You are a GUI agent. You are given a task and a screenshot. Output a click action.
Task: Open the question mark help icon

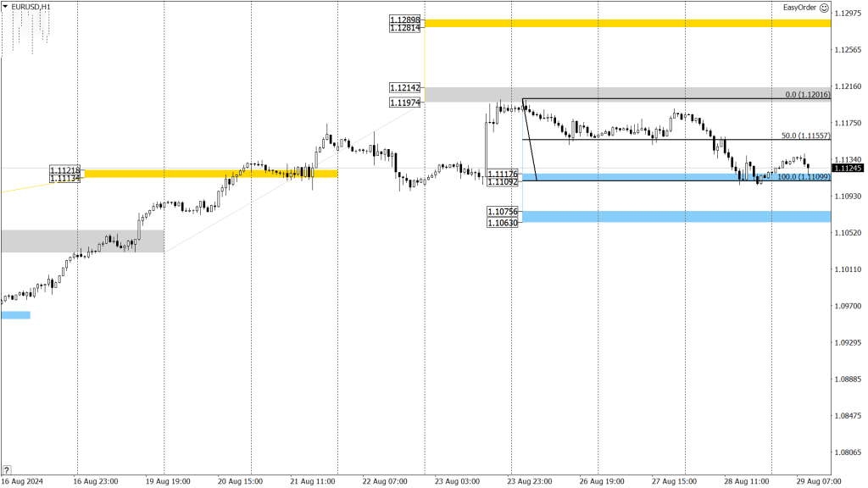click(7, 470)
